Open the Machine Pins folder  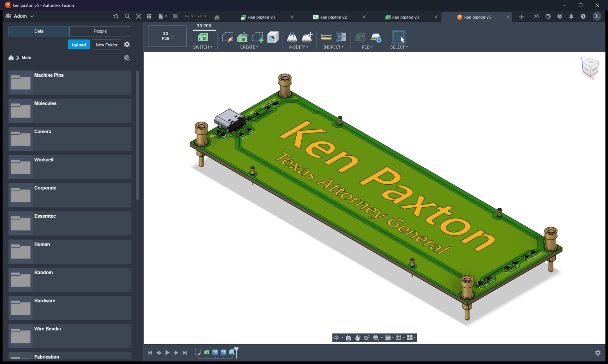pyautogui.click(x=70, y=82)
